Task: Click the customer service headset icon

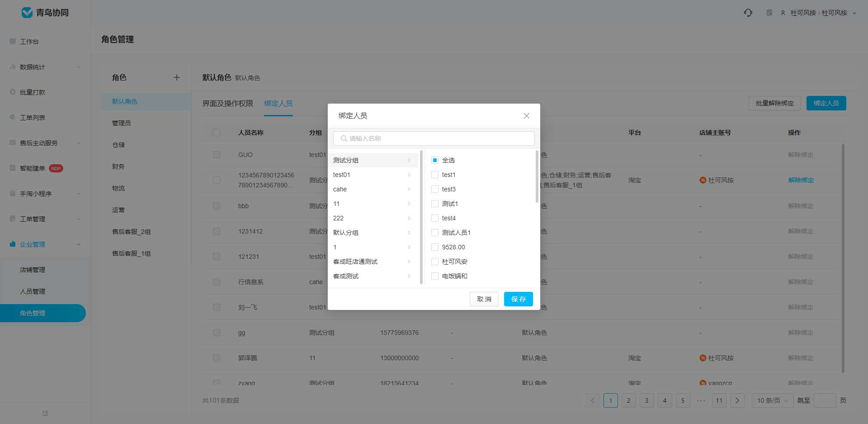Action: tap(748, 13)
